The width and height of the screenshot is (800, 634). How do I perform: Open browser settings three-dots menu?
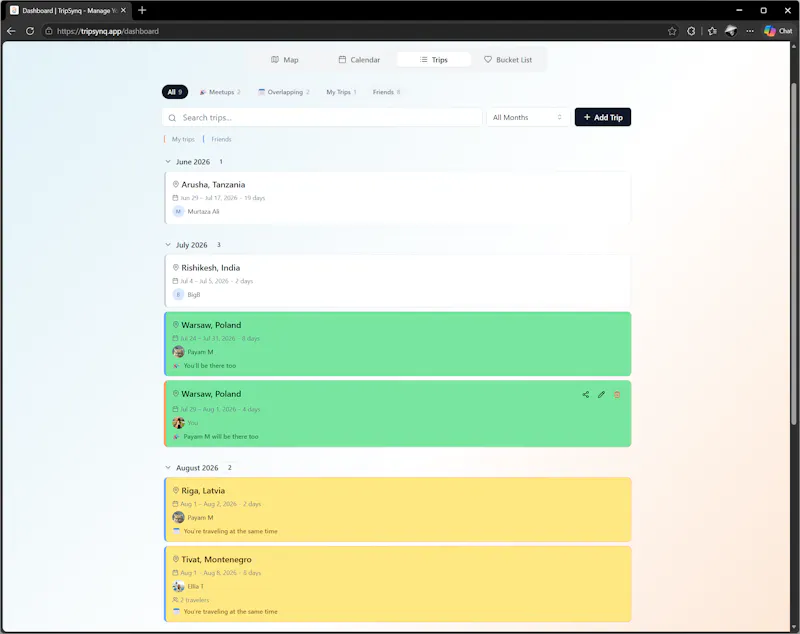pos(749,31)
